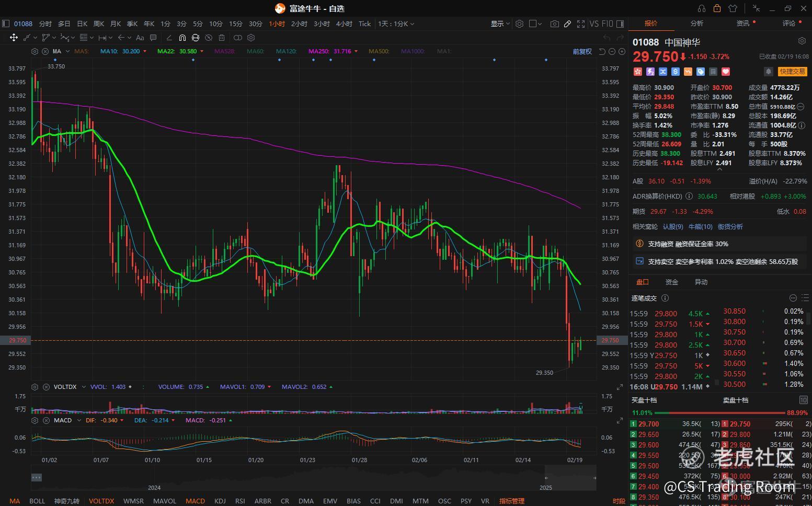This screenshot has width=812, height=506.
Task: Close the MA indicator with X
Action: point(45,51)
